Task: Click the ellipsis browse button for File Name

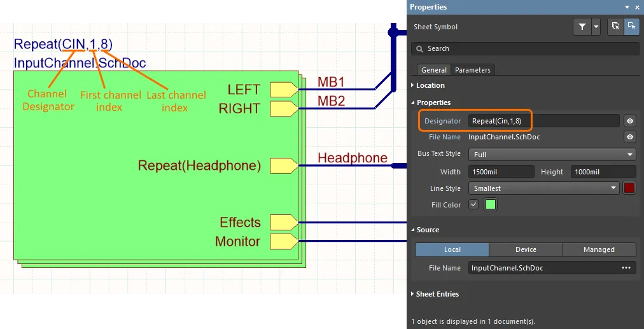Action: tap(626, 268)
